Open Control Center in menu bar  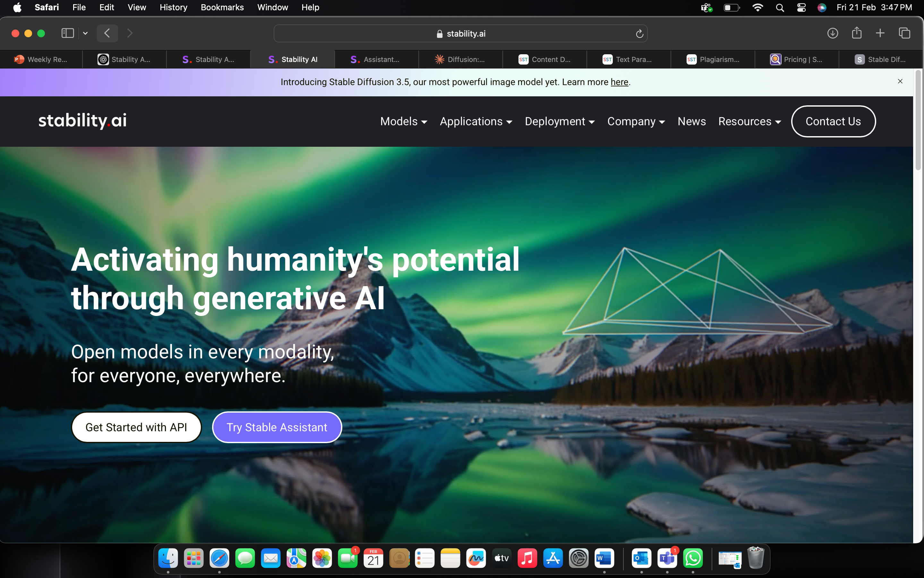pyautogui.click(x=801, y=8)
